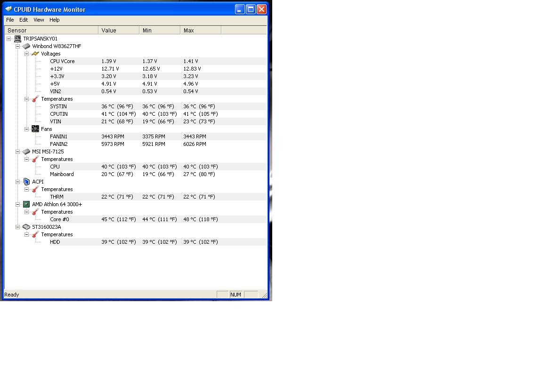This screenshot has width=560, height=392.
Task: Click the Voltages lightning icon
Action: 35,54
